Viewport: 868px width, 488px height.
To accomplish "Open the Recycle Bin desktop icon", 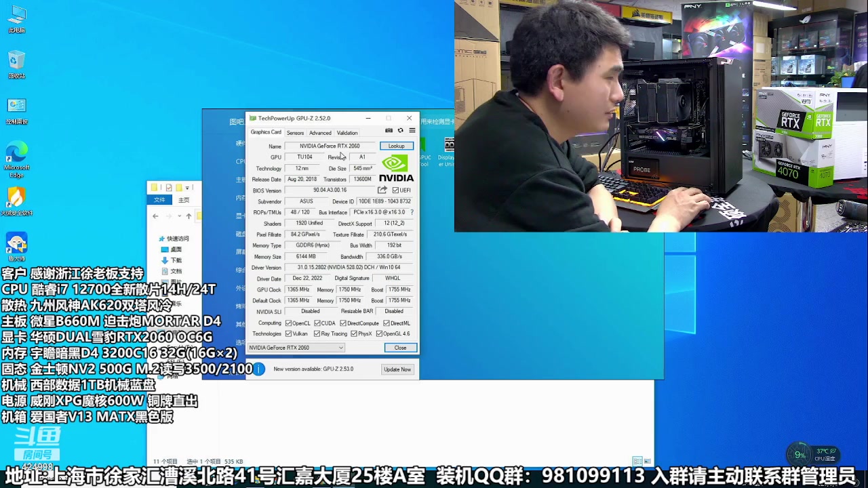I will 16,65.
